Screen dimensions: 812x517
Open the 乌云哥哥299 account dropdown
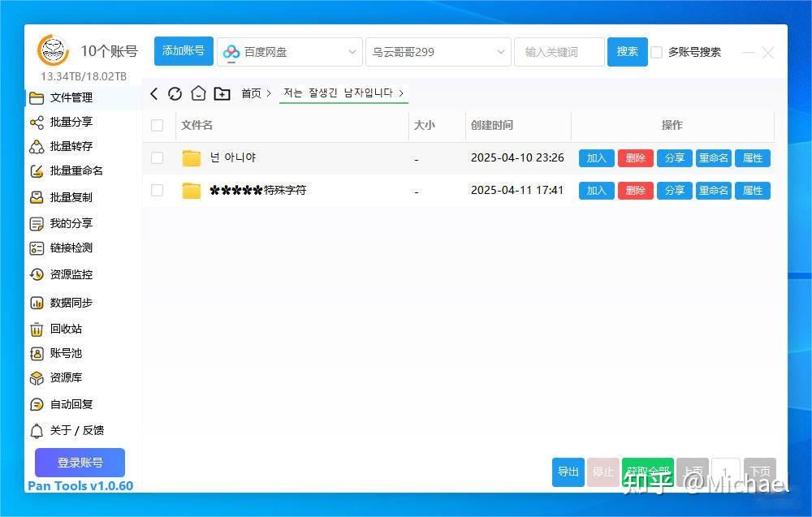coord(437,51)
